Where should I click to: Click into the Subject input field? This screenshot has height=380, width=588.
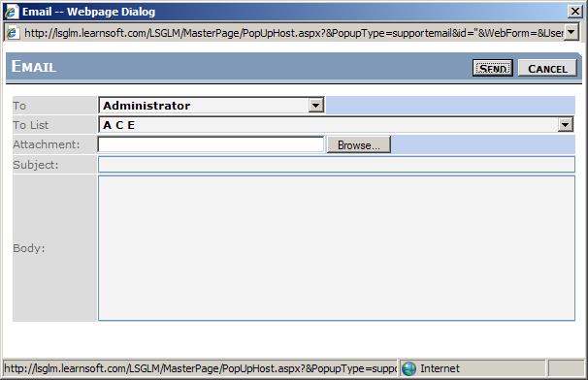(x=337, y=165)
